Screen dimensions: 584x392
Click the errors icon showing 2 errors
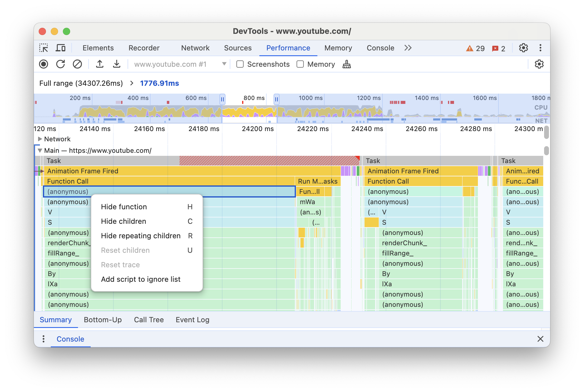(499, 48)
